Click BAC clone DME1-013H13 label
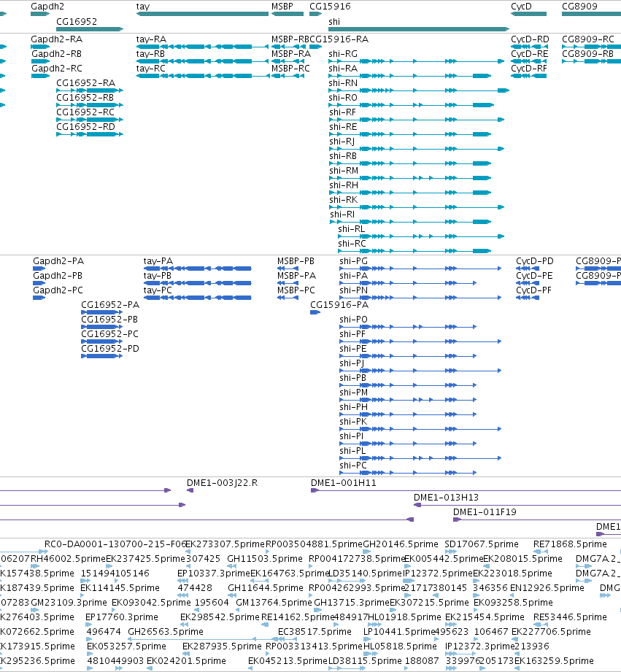621x672 pixels. pyautogui.click(x=446, y=498)
